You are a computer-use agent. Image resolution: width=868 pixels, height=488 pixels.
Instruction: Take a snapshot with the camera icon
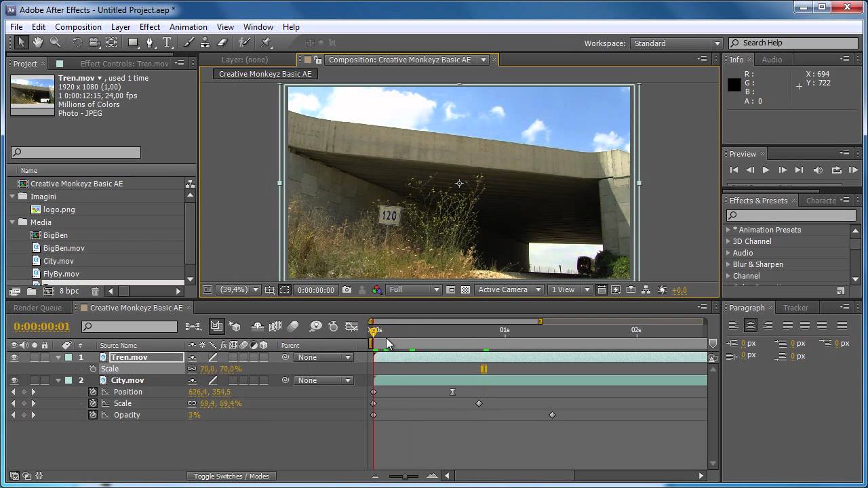[347, 289]
